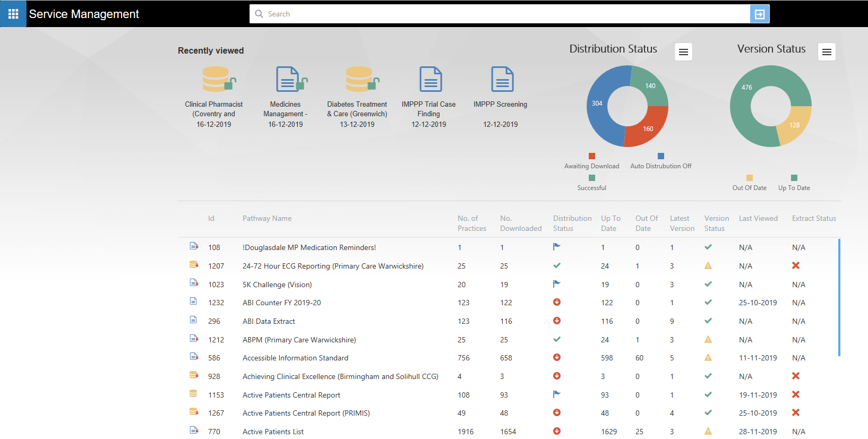Click red extract status X for pathway 1207
The height and width of the screenshot is (439, 868).
click(795, 265)
